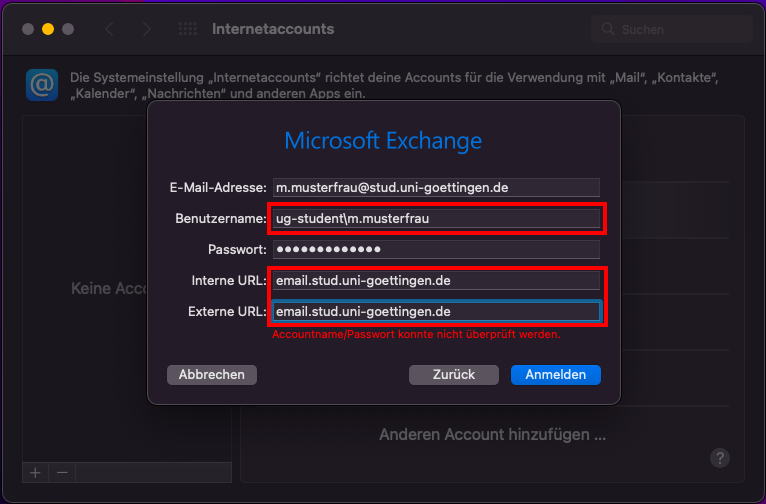Minimize window with the yellow button
Viewport: 766px width, 504px height.
(x=48, y=29)
